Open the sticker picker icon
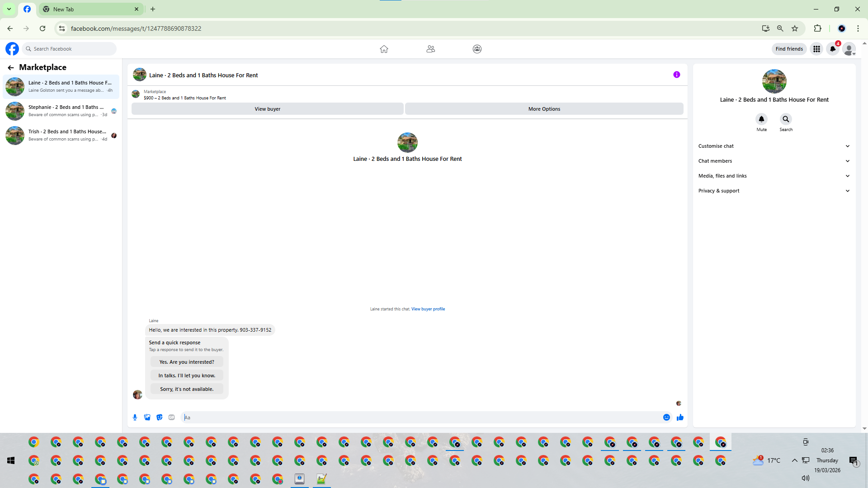Image resolution: width=868 pixels, height=488 pixels. (x=159, y=418)
